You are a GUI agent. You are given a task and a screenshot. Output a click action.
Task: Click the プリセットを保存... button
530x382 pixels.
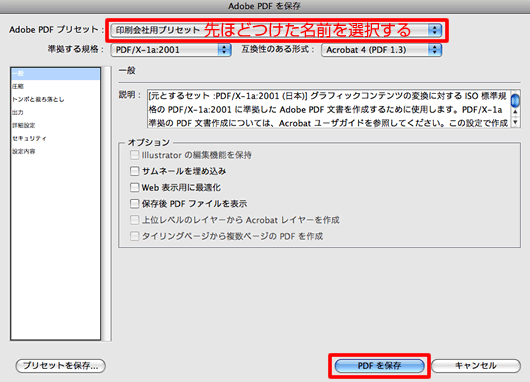[x=61, y=366]
